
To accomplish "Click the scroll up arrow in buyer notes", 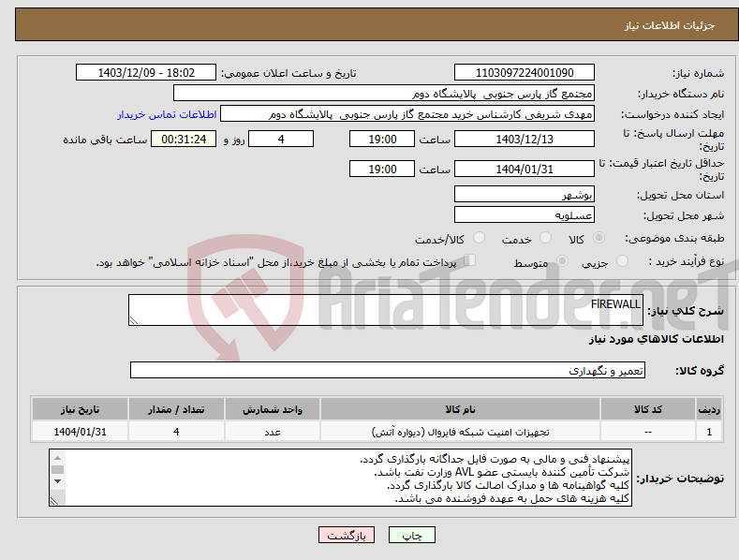I will pyautogui.click(x=57, y=458).
